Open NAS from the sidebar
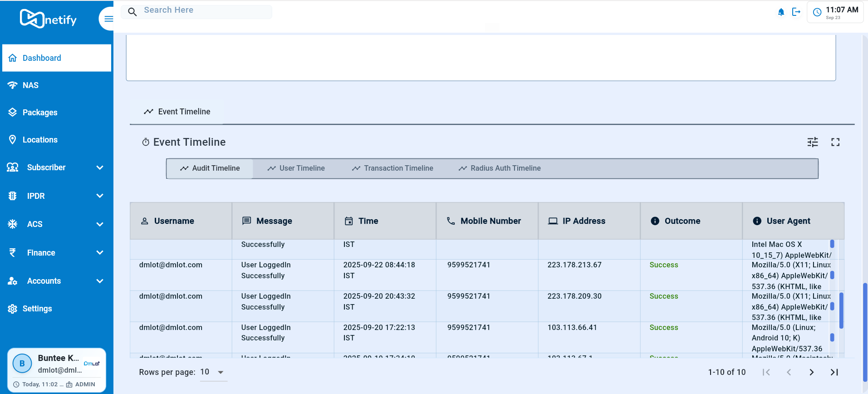Screen dimensions: 868x394 coord(30,85)
